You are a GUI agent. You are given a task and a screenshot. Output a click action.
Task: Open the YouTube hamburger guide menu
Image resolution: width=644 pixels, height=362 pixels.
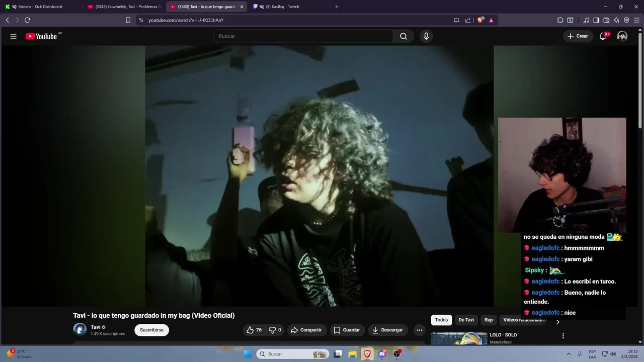[14, 36]
